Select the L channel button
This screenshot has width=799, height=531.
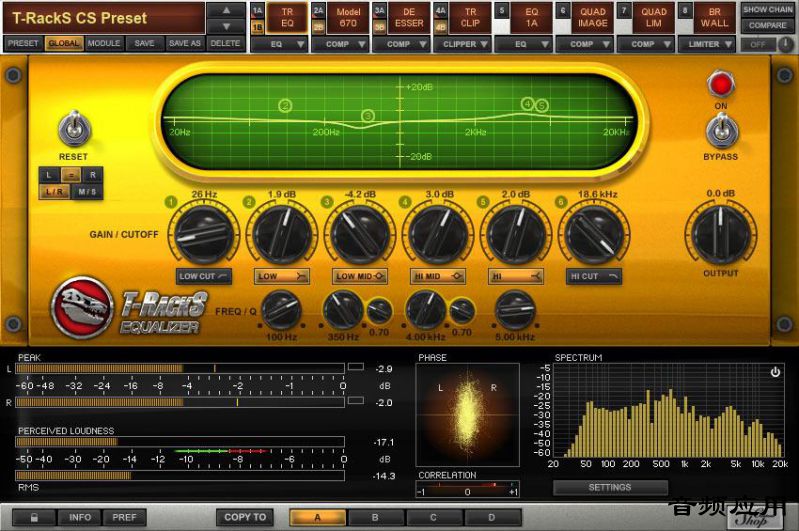point(49,175)
